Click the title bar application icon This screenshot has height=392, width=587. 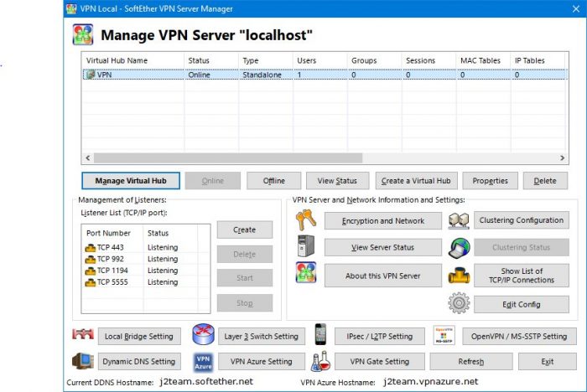(71, 8)
